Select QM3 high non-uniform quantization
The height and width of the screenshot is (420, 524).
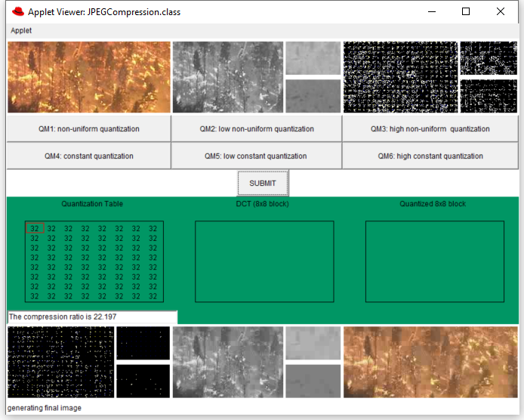430,129
